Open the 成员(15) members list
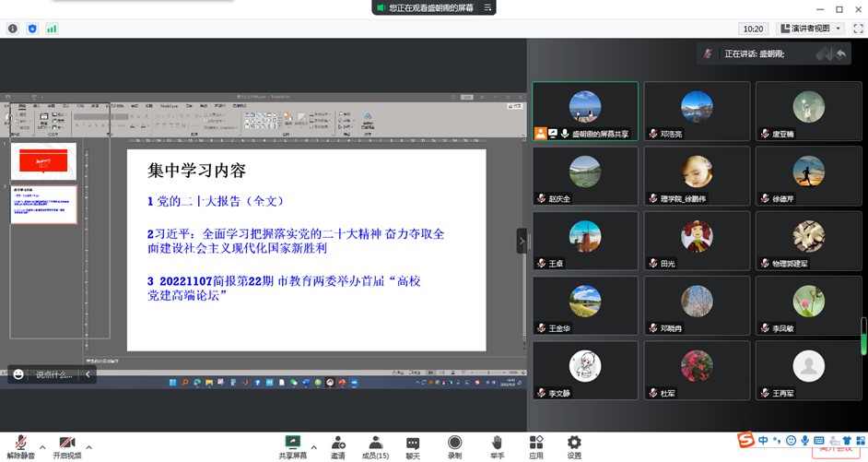The image size is (868, 462). [375, 446]
